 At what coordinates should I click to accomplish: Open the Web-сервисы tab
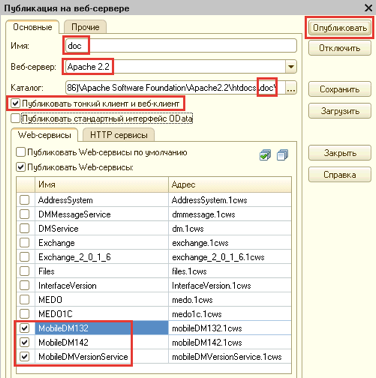[44, 135]
